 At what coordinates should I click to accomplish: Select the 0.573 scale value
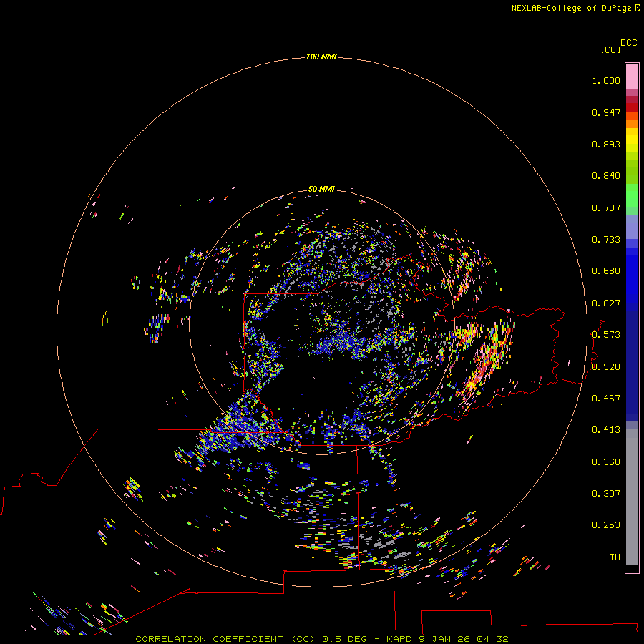pos(606,335)
